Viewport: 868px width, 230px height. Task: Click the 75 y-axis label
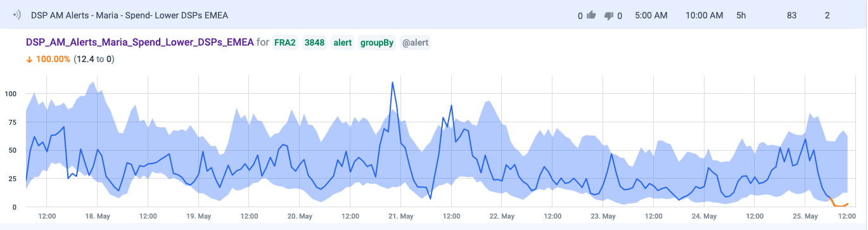12,122
